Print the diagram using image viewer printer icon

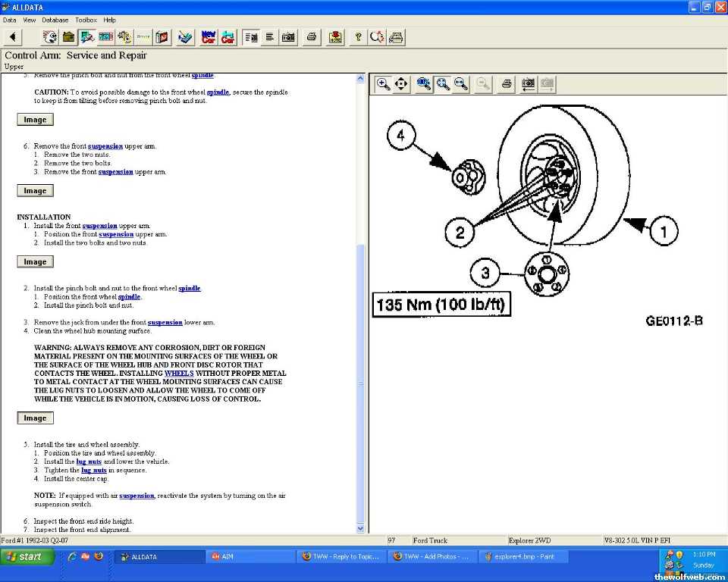tap(507, 84)
